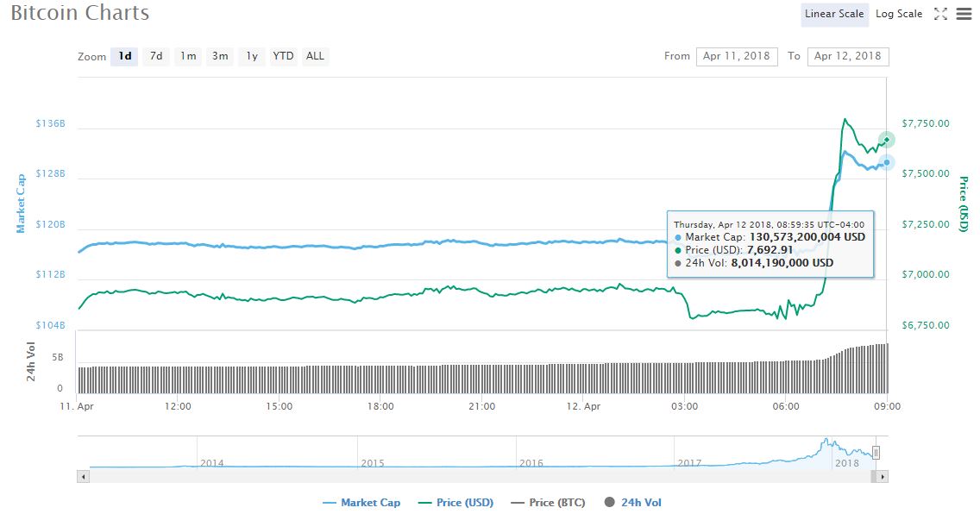
Task: Click the green price data point marker
Action: tap(886, 139)
